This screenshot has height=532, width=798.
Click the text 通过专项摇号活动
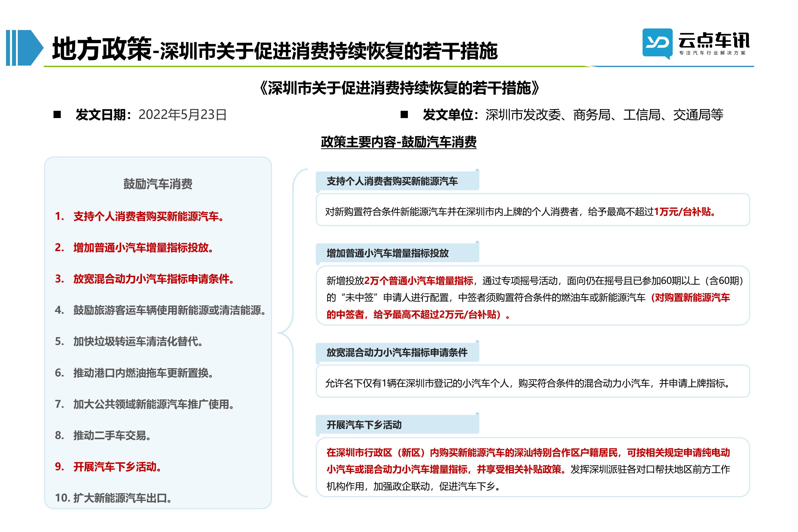click(x=520, y=281)
